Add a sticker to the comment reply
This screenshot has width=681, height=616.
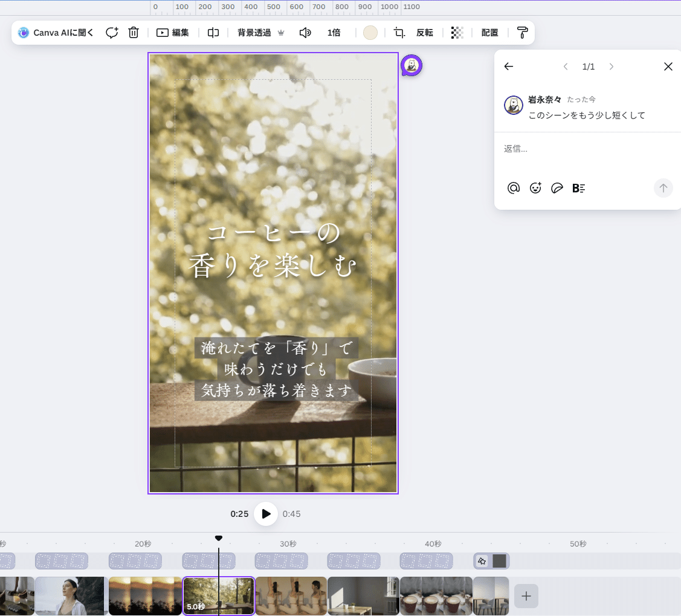557,188
